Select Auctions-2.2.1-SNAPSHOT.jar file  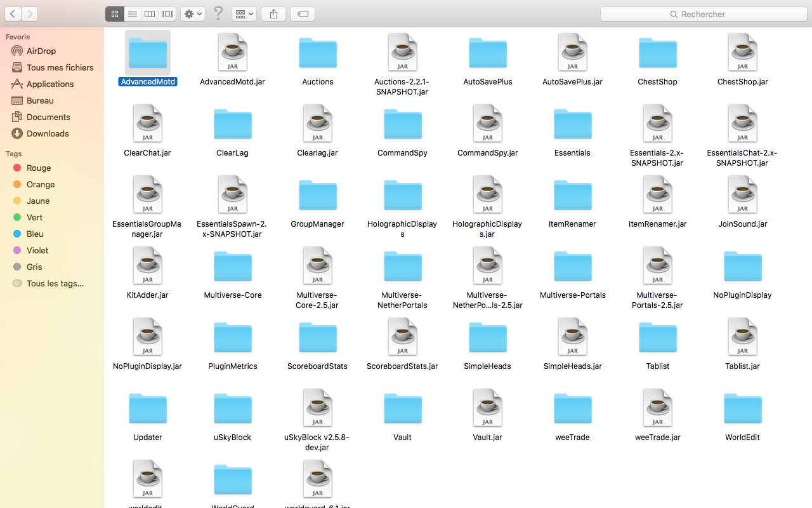[x=403, y=53]
